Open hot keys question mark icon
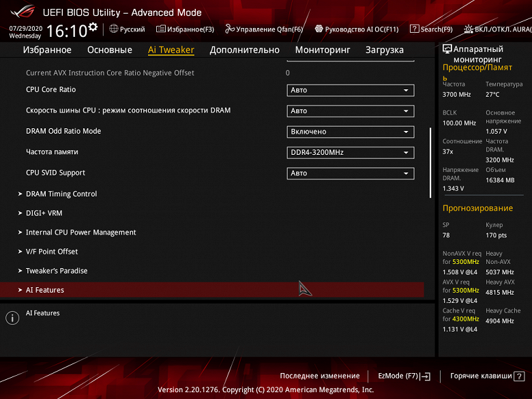This screenshot has height=399, width=532. click(519, 376)
